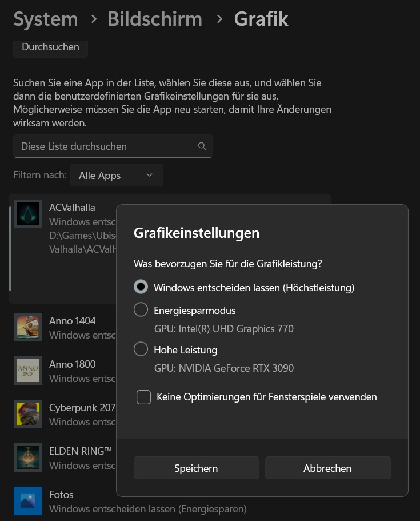Click the Anno 1800 app icon
This screenshot has width=420, height=521.
tap(28, 371)
